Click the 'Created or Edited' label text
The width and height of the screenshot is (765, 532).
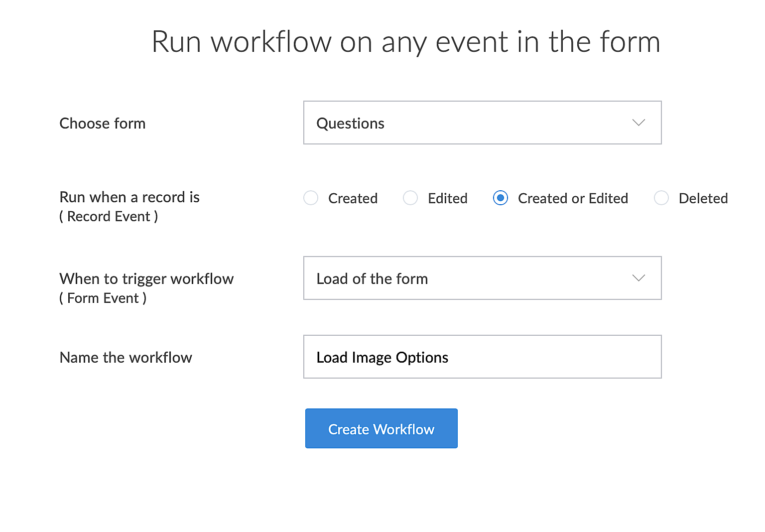(x=573, y=198)
